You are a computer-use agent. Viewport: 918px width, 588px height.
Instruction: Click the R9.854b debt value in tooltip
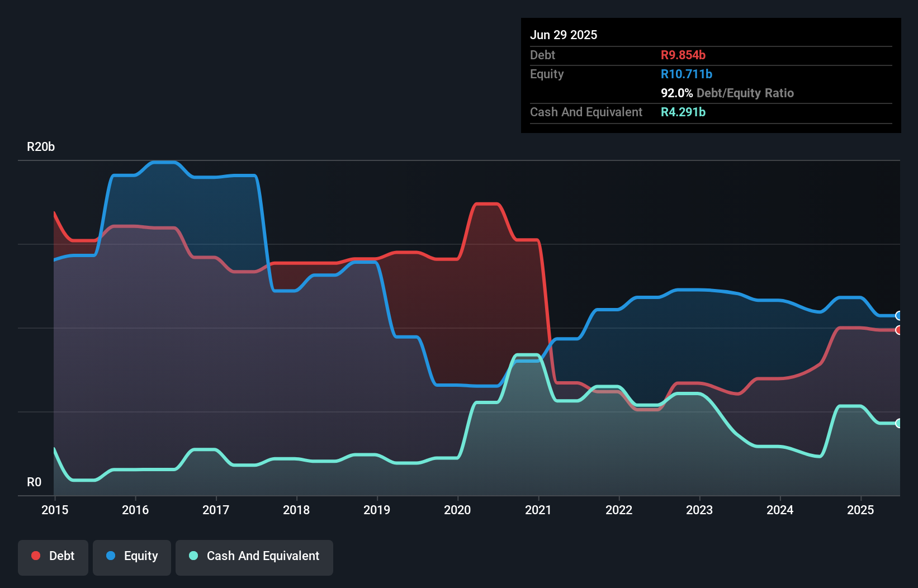click(683, 55)
